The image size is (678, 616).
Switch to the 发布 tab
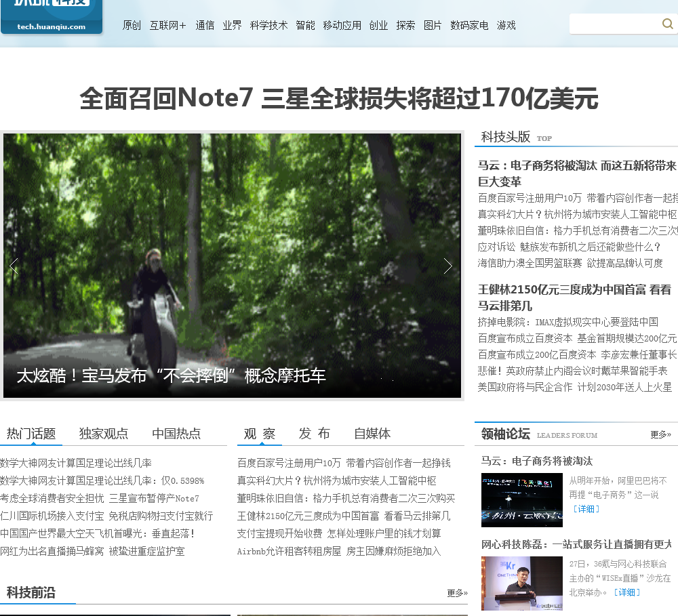(315, 433)
